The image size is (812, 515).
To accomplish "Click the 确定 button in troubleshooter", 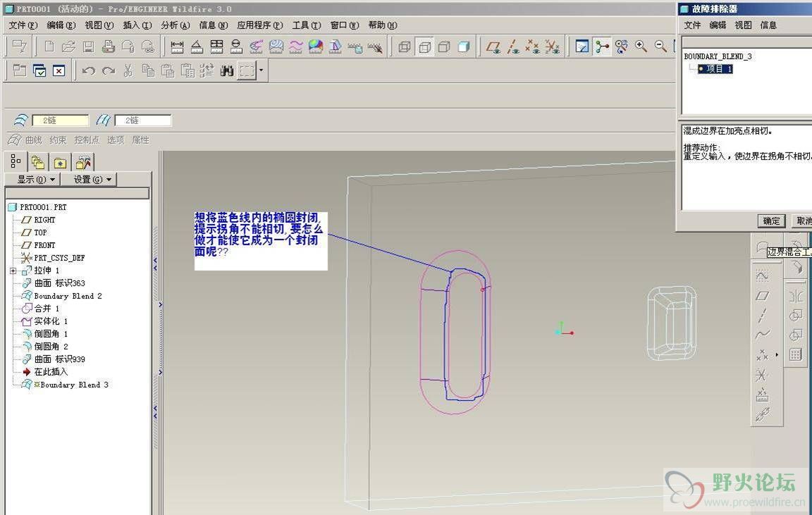I will [x=771, y=221].
